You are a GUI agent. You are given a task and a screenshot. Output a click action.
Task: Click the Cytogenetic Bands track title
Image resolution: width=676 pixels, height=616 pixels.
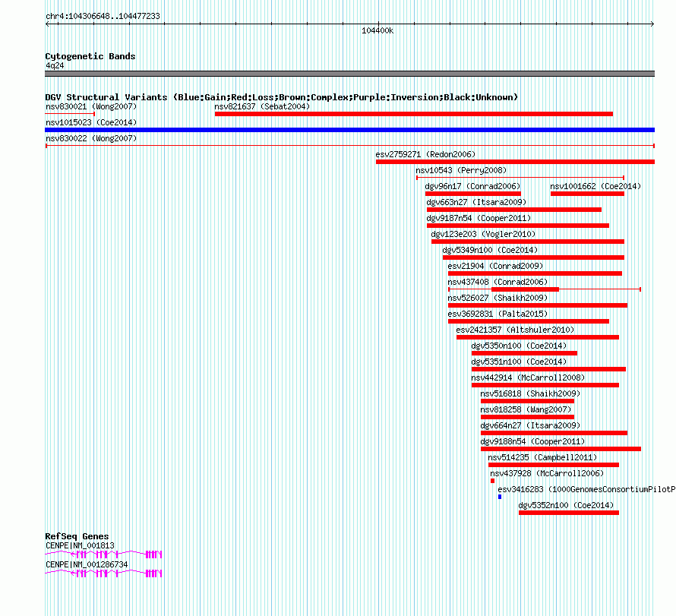pos(90,56)
